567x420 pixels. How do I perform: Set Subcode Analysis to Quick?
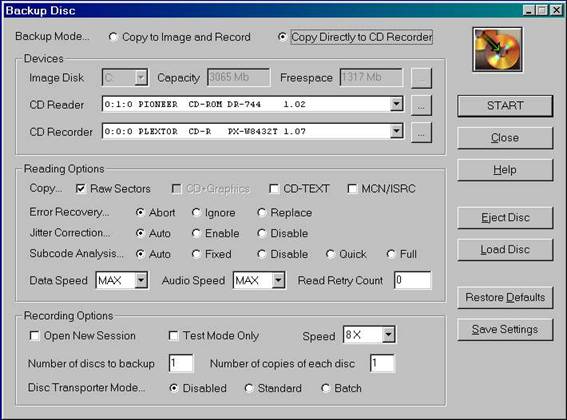[330, 254]
